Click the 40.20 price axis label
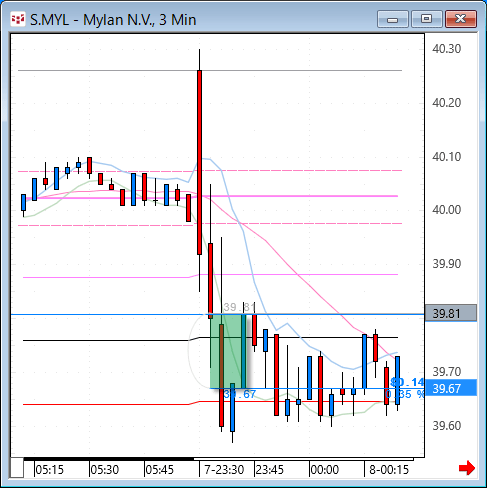This screenshot has height=488, width=487. click(447, 103)
